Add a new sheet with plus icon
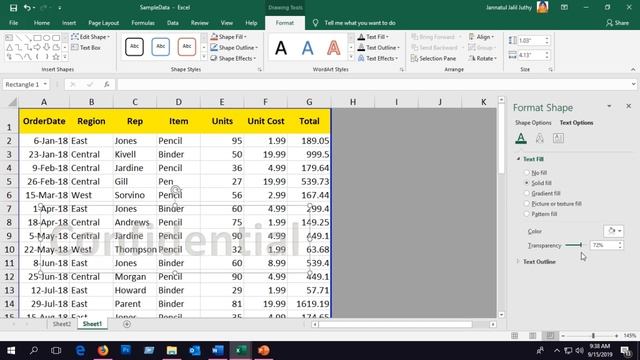This screenshot has width=640, height=360. coord(127,324)
